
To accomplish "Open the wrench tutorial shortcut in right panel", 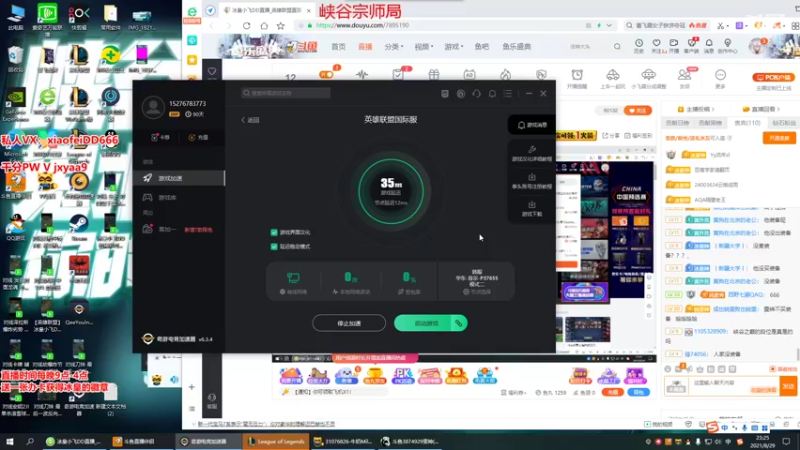I will pos(532,153).
